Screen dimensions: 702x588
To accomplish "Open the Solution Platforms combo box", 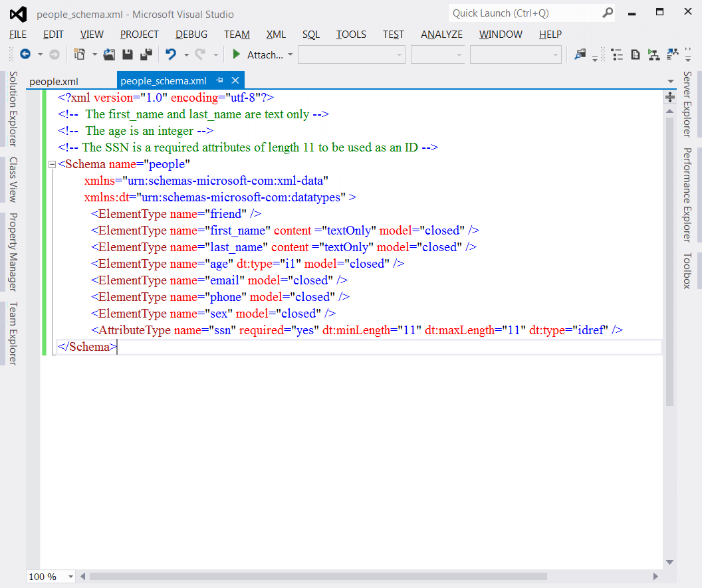I will [x=437, y=54].
